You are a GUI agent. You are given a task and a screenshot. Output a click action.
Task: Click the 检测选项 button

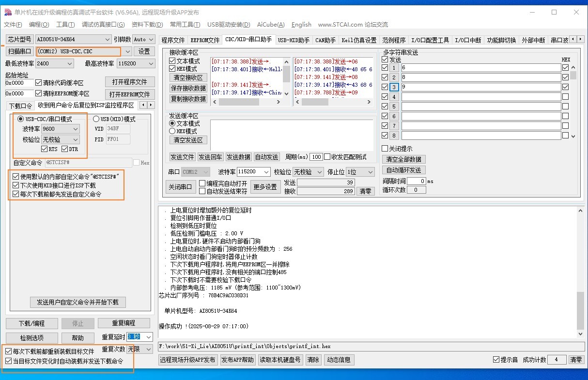tap(32, 338)
